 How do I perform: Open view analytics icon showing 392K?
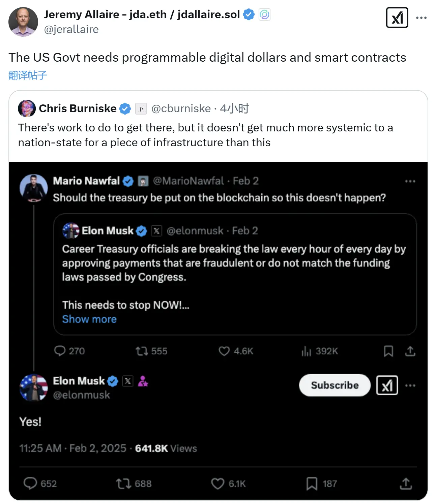pyautogui.click(x=307, y=351)
